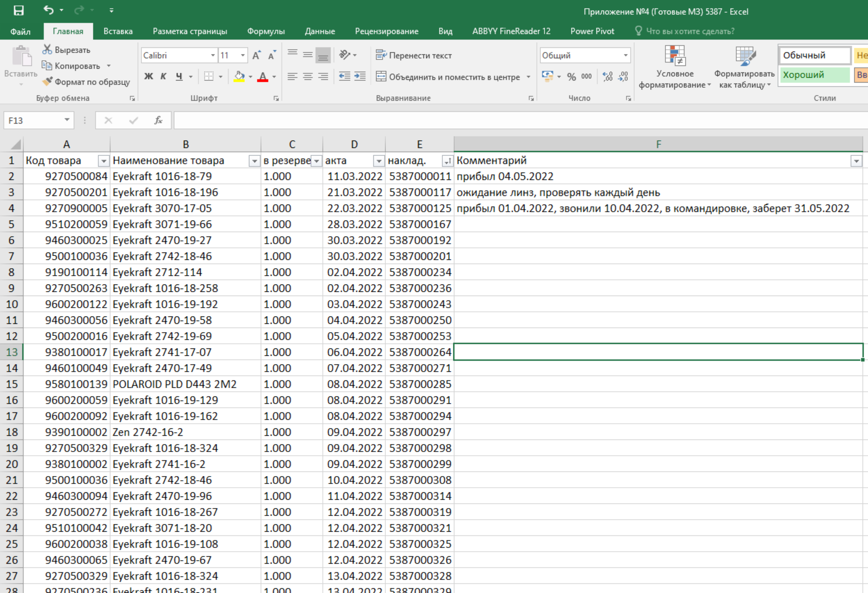Toggle bold (Ж) formatting
This screenshot has height=593, width=868.
(x=148, y=76)
